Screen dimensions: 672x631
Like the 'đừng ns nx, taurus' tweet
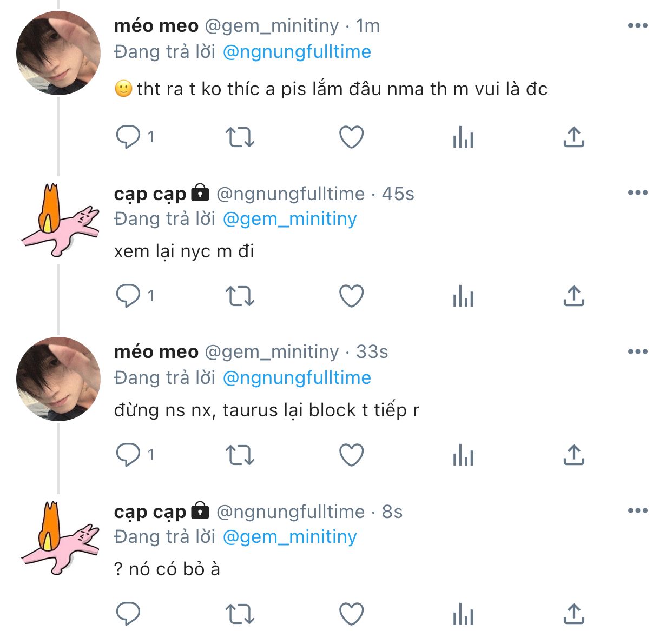click(x=351, y=455)
